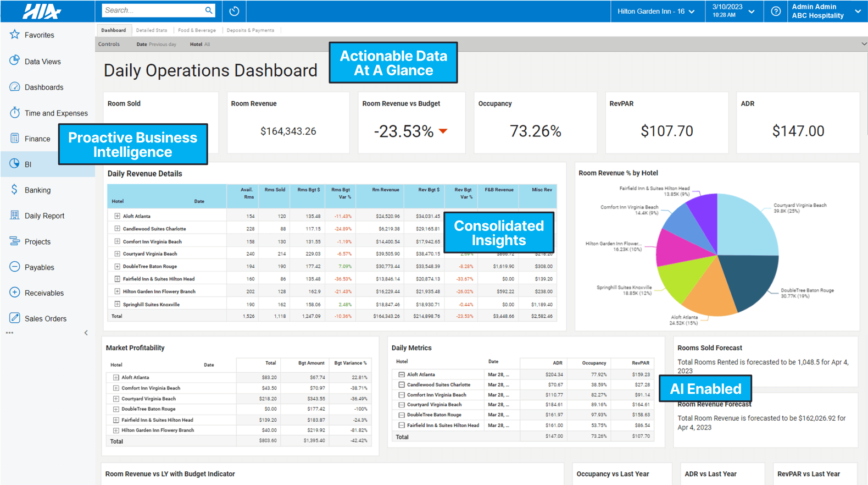Image resolution: width=868 pixels, height=485 pixels.
Task: Open Dashboards gauge icon
Action: pyautogui.click(x=15, y=87)
